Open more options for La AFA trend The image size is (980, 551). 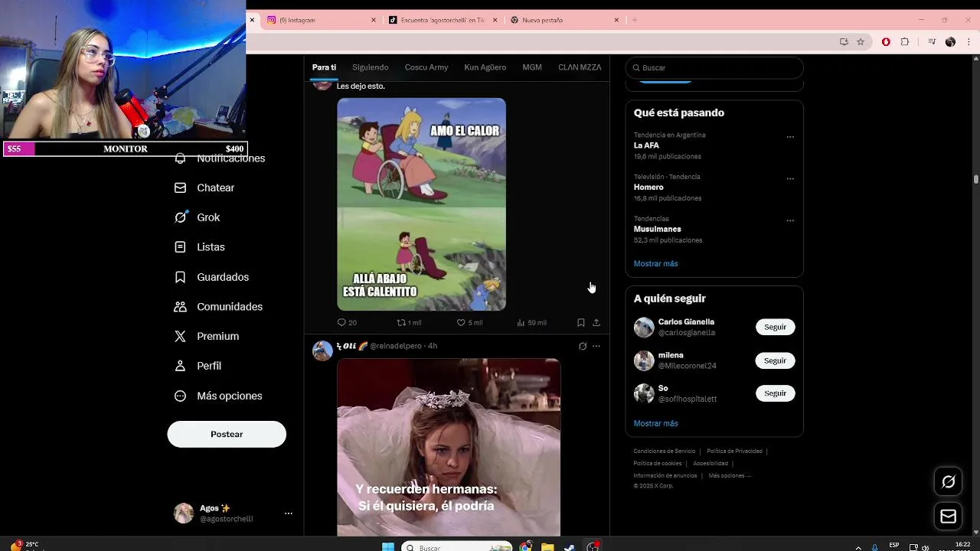point(790,137)
